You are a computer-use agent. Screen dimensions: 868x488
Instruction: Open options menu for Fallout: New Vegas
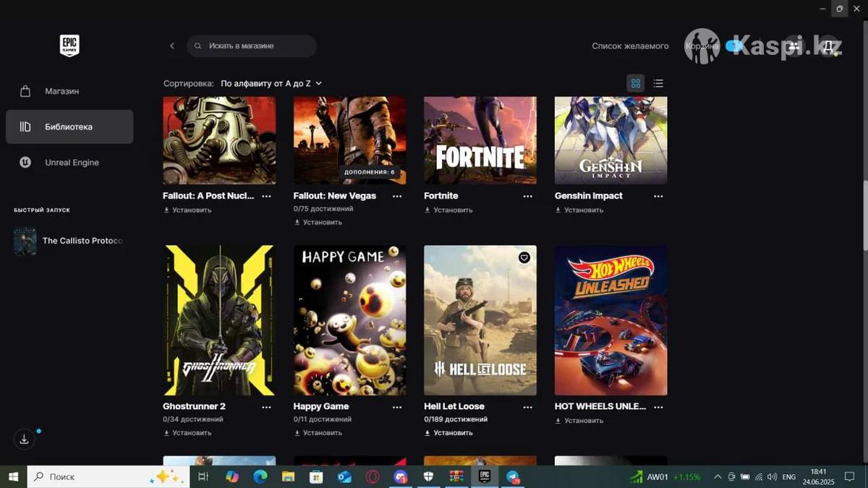[x=397, y=196]
